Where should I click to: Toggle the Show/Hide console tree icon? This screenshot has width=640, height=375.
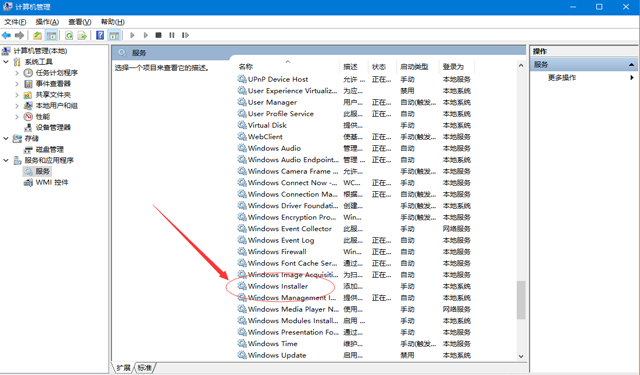pos(51,36)
